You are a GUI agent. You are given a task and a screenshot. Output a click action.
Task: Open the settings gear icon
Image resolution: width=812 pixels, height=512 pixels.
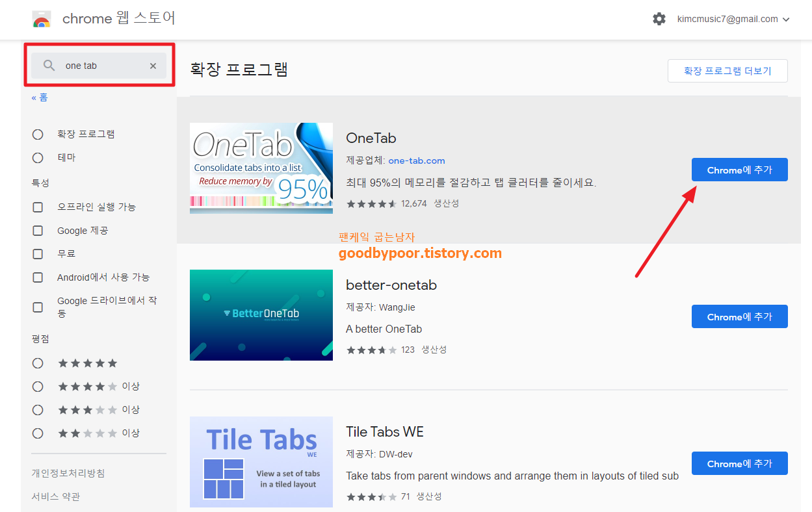click(x=659, y=19)
